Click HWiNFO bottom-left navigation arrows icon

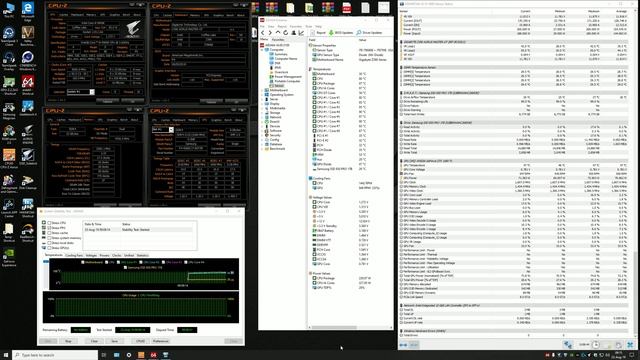click(403, 345)
